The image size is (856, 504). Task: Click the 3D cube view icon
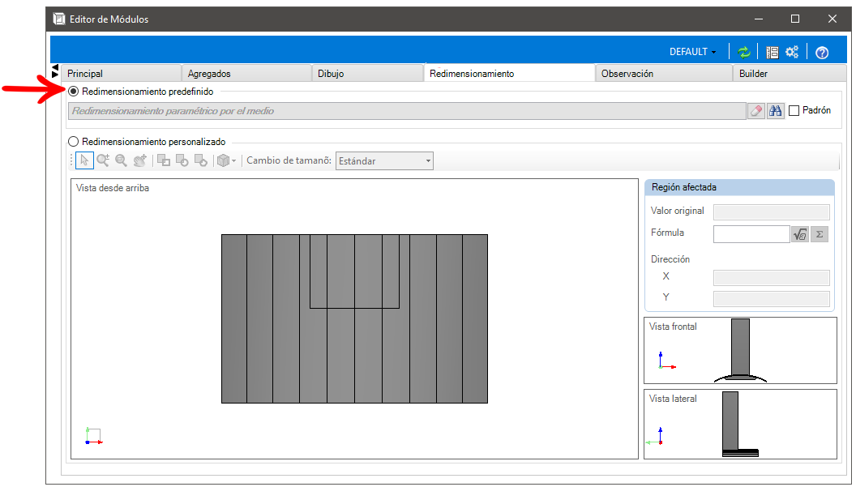[223, 160]
